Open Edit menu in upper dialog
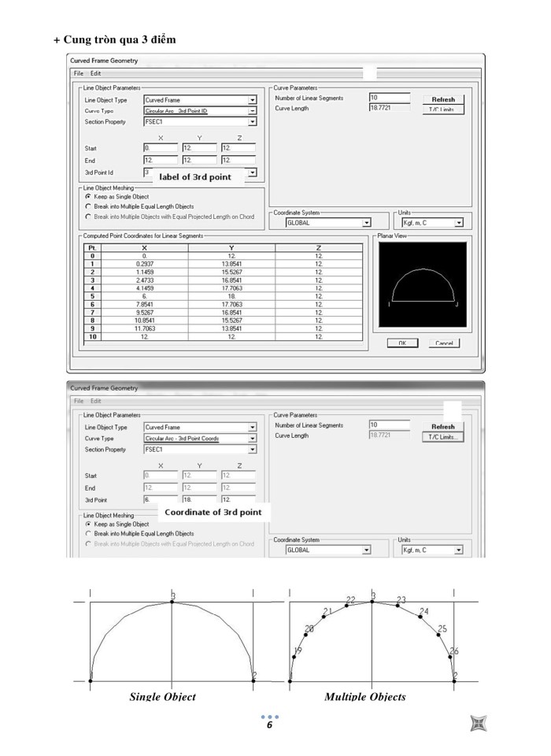Image resolution: width=551 pixels, height=756 pixels. 95,73
